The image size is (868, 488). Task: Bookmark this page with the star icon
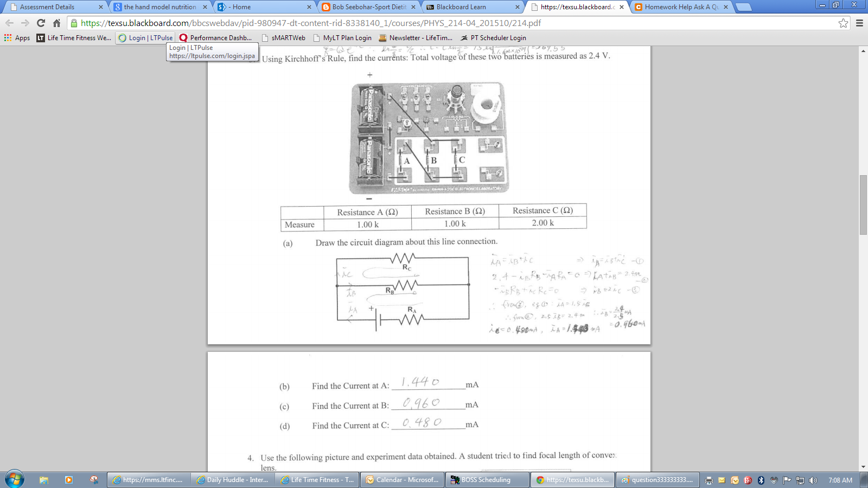click(x=843, y=23)
